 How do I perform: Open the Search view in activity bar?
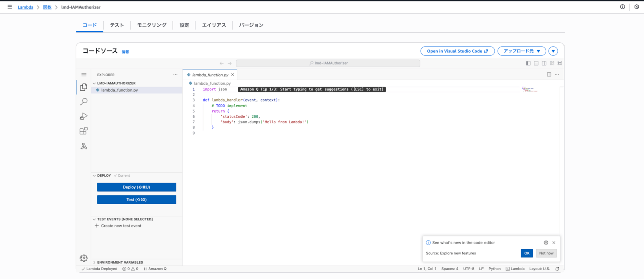(84, 102)
